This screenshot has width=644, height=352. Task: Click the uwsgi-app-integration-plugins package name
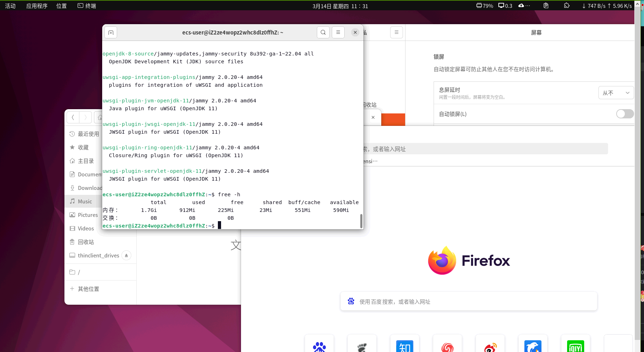[x=149, y=77]
